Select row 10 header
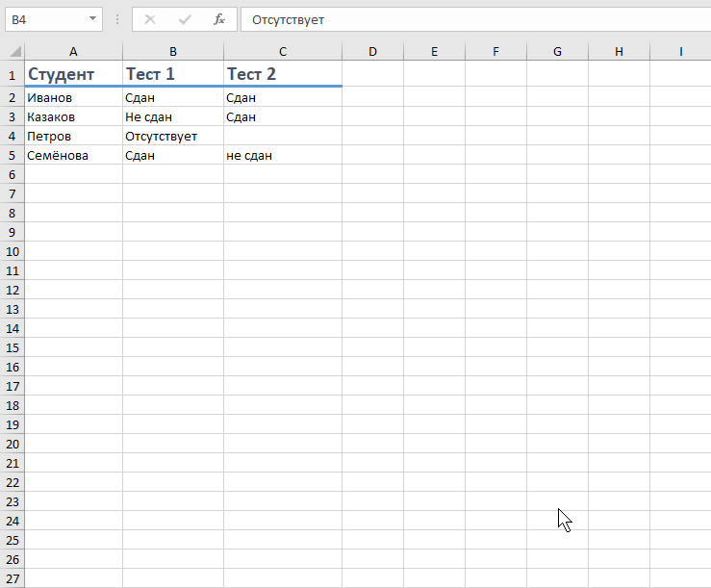 (13, 251)
